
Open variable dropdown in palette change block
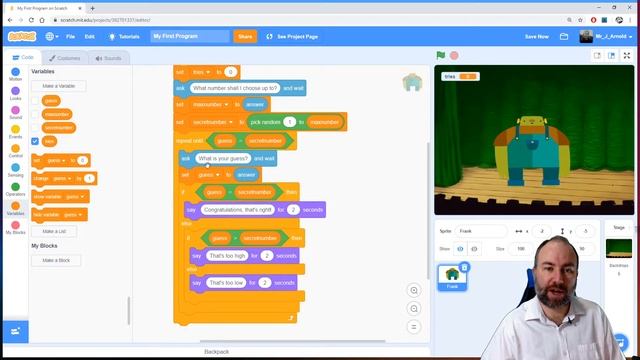point(62,178)
